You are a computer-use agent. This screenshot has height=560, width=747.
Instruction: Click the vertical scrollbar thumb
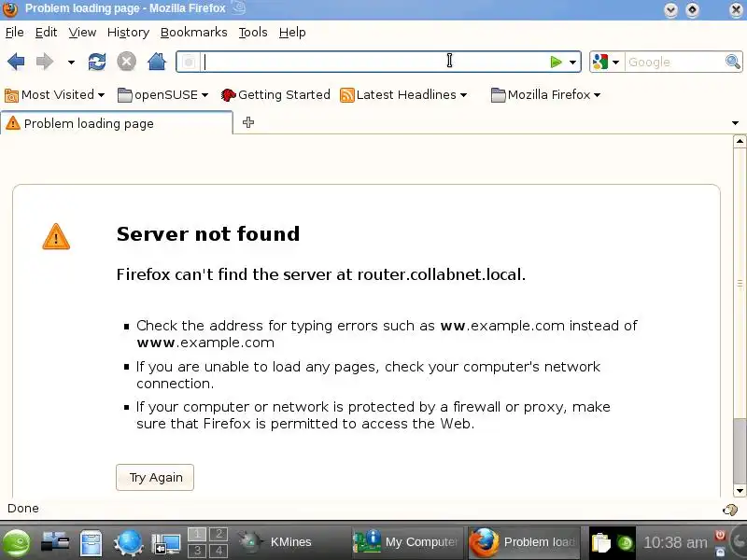(740, 284)
